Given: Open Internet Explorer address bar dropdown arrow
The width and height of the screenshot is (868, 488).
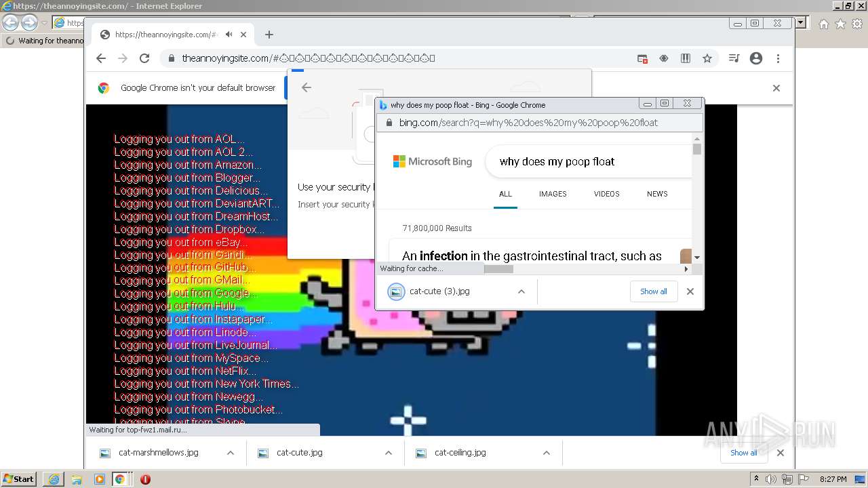Looking at the screenshot, I should [x=801, y=22].
